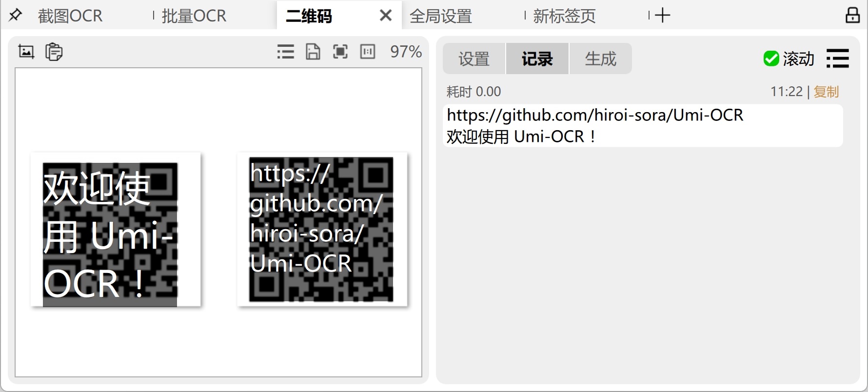Click the 欢迎使用 Umi-OCR！ result line

click(521, 137)
